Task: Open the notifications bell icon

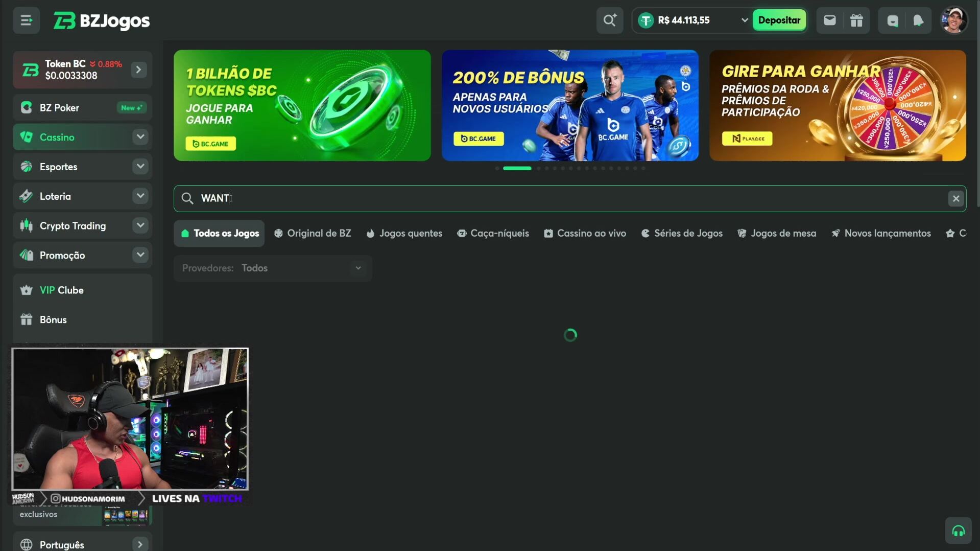Action: click(x=918, y=20)
